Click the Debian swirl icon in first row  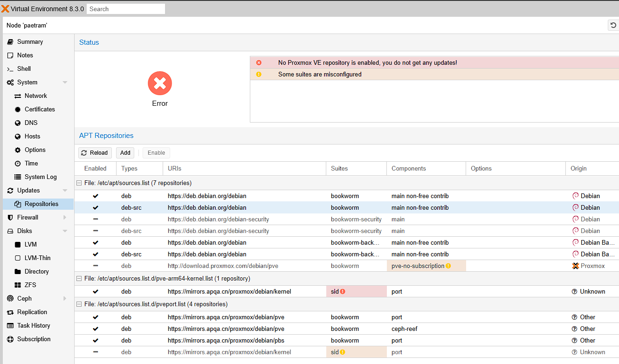[x=575, y=196]
